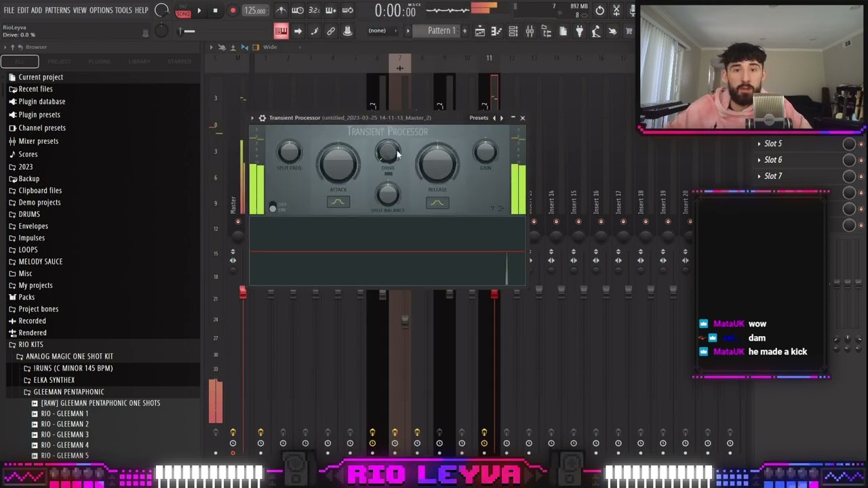The image size is (868, 488).
Task: Click the undo history circular arrow icon
Action: point(599,10)
